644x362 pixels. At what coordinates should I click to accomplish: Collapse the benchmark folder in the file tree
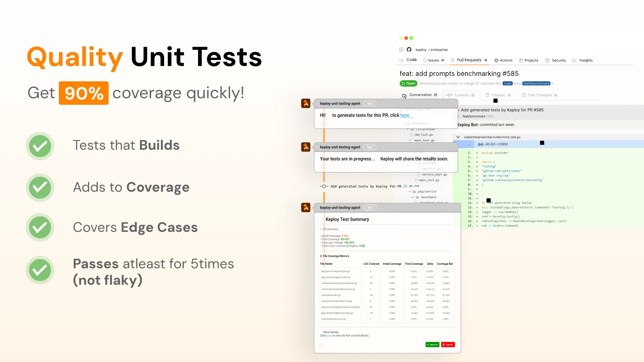click(412, 197)
